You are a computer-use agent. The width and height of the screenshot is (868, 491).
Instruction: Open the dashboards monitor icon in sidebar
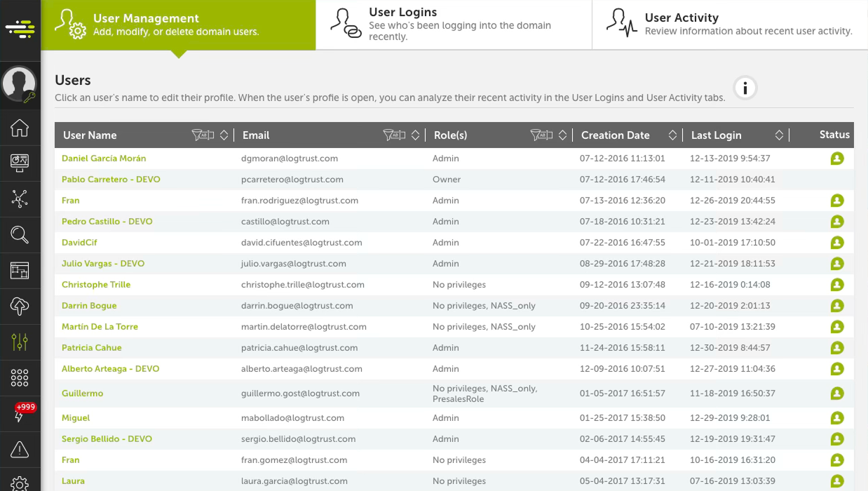click(20, 163)
